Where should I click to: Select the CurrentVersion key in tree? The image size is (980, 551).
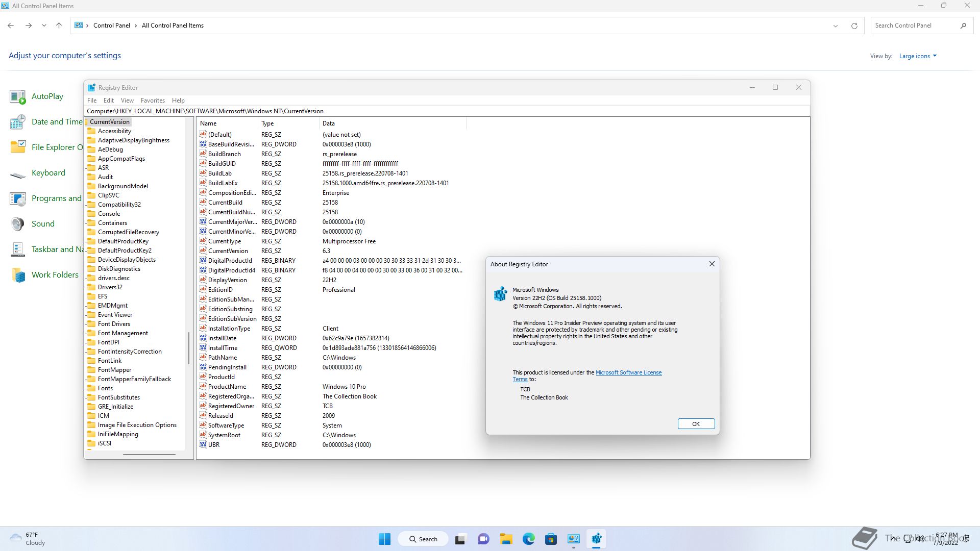click(109, 122)
